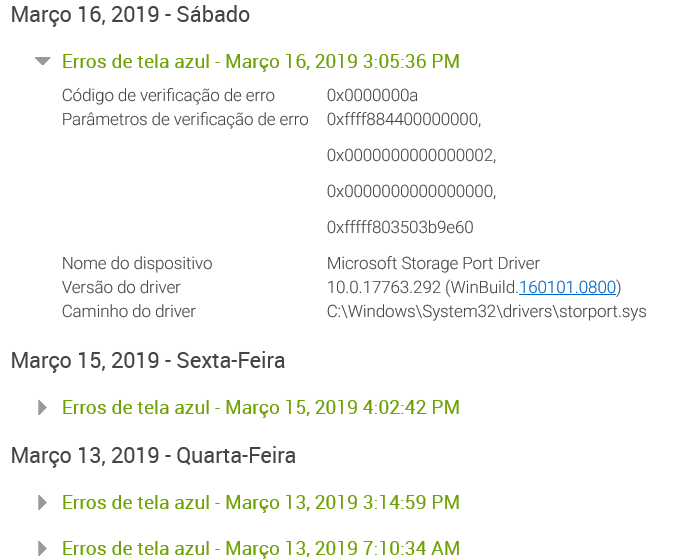This screenshot has height=560, width=690.
Task: Click the Março 13 3:14:59 PM error title
Action: pyautogui.click(x=261, y=503)
